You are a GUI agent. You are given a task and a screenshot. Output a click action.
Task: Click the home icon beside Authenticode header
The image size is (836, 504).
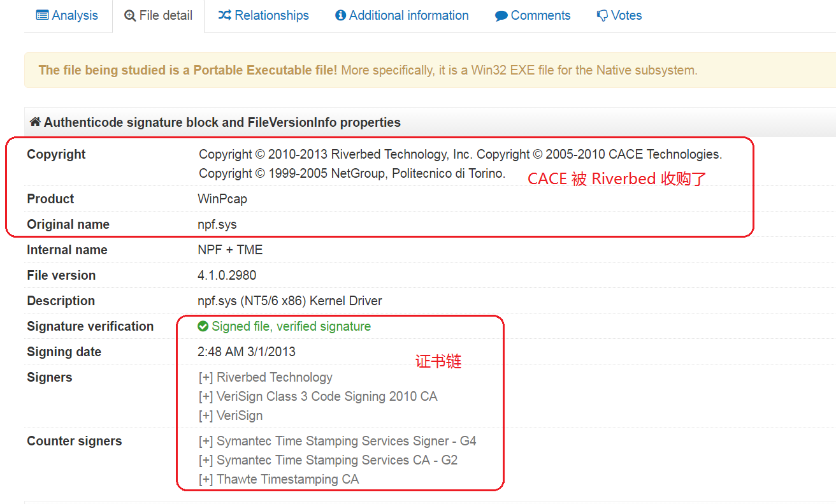click(35, 122)
